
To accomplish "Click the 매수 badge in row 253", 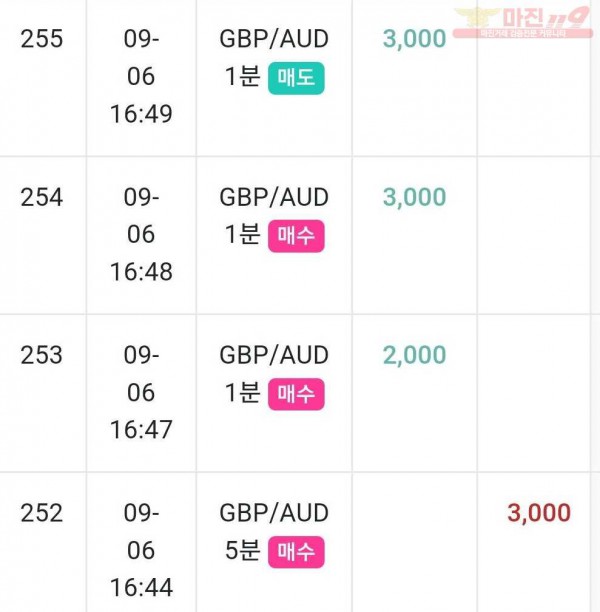I will point(296,394).
